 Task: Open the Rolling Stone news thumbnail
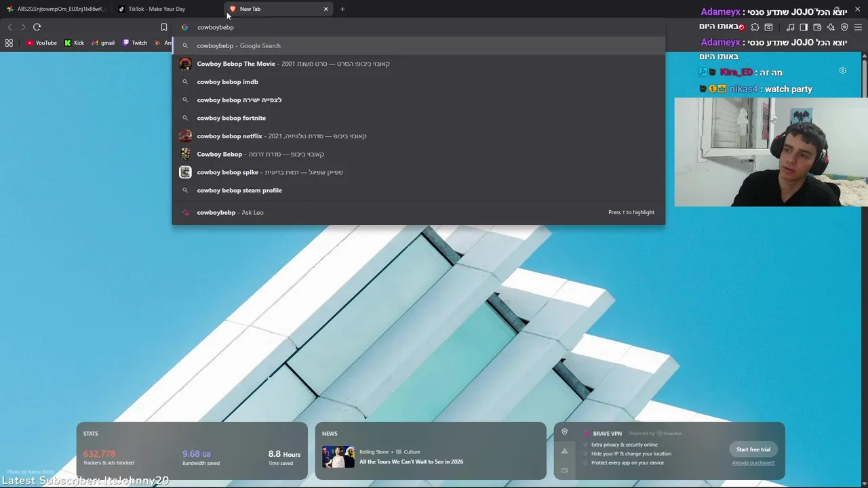338,457
